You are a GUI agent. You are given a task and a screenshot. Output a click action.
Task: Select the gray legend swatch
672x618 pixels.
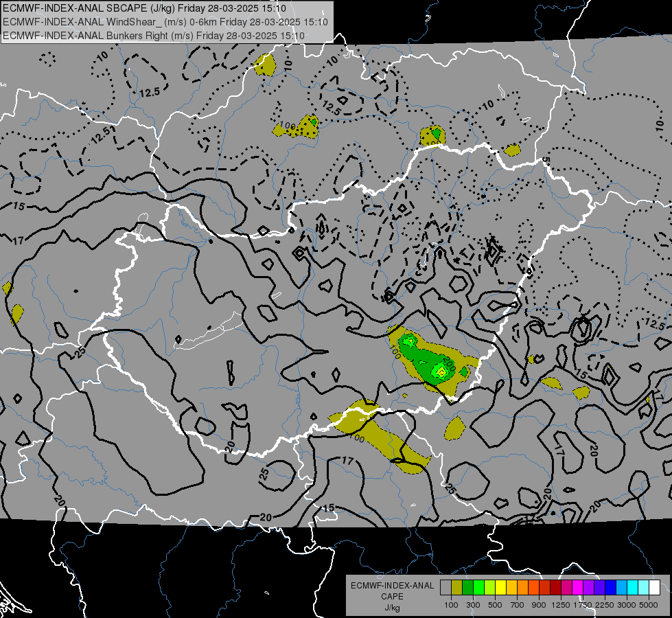click(x=445, y=588)
